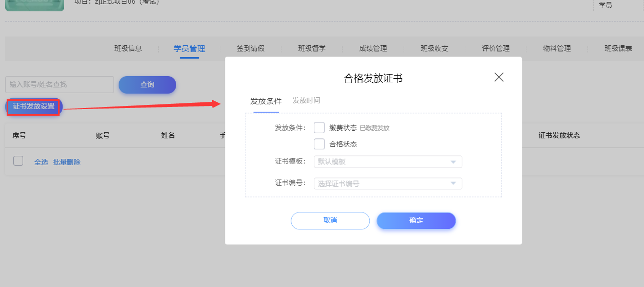Open the 证书模板 dropdown

coord(388,162)
